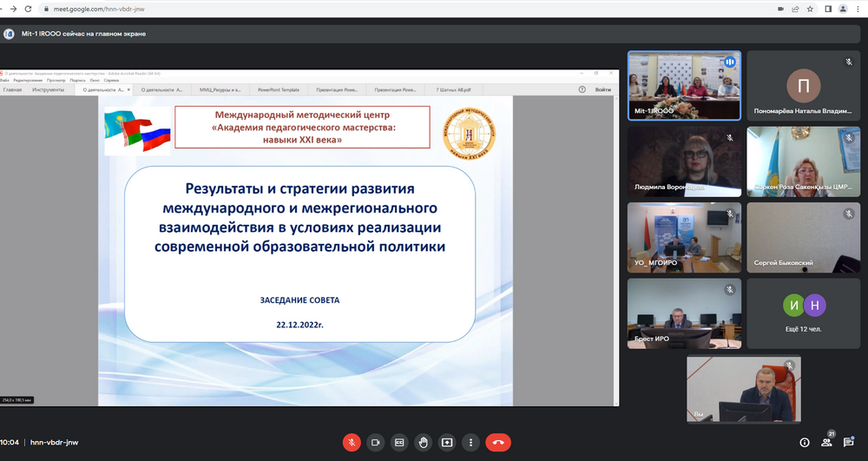The width and height of the screenshot is (868, 461).
Task: Click the camera permission icon in address bar
Action: pos(780,9)
